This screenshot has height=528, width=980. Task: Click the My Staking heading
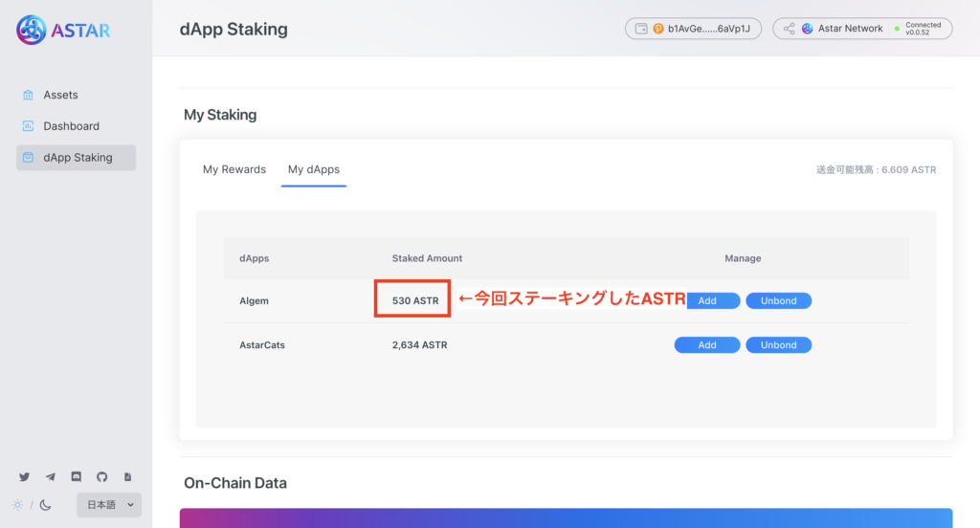[x=220, y=115]
